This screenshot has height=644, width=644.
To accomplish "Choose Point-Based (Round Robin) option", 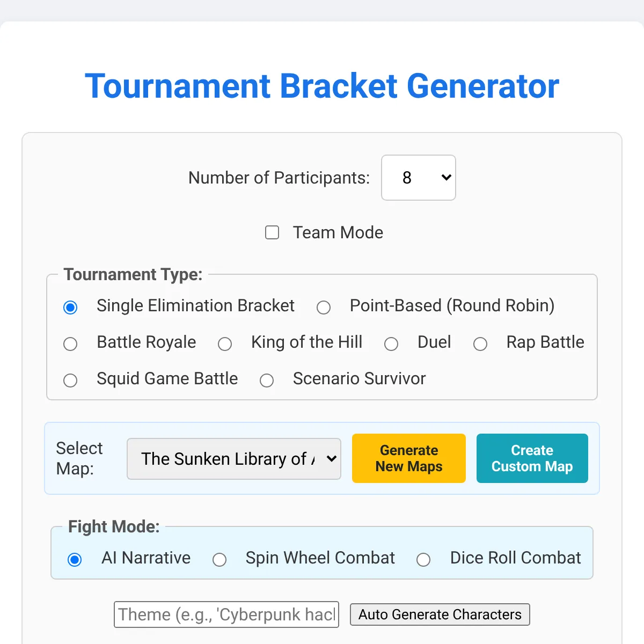I will 324,308.
